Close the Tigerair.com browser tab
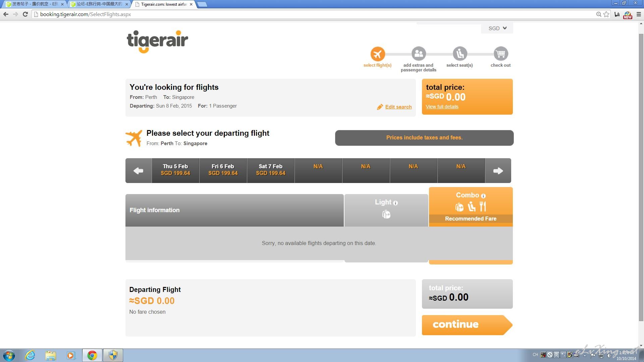The image size is (644, 362). 191,4
